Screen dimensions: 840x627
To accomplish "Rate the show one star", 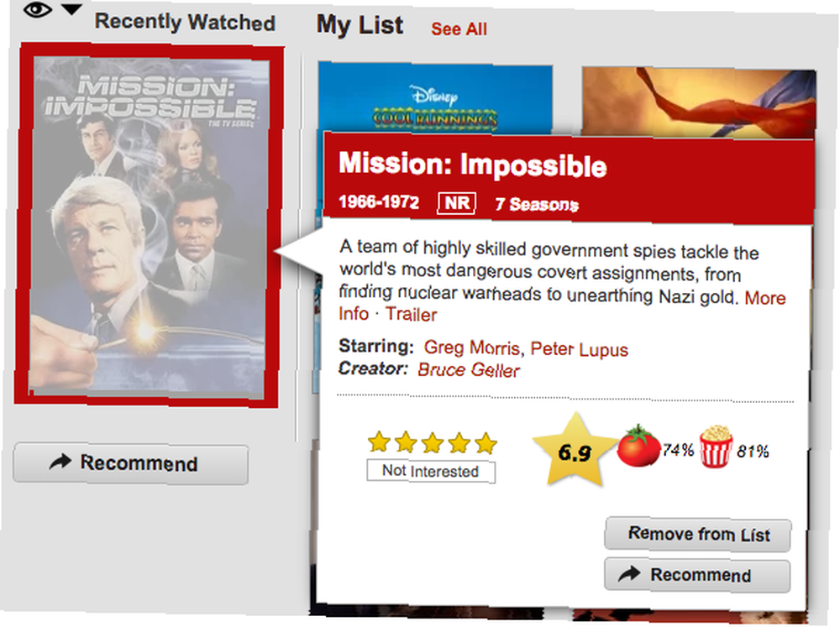I will point(379,442).
